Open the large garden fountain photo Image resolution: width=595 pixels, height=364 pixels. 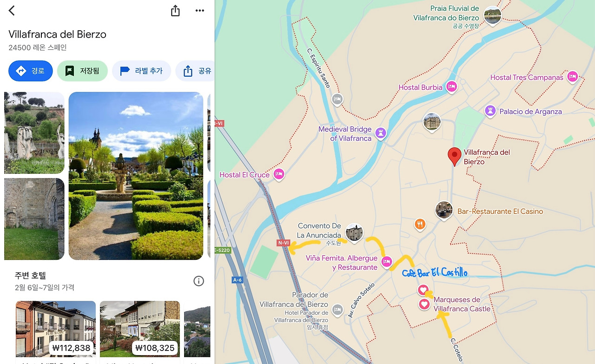[136, 176]
